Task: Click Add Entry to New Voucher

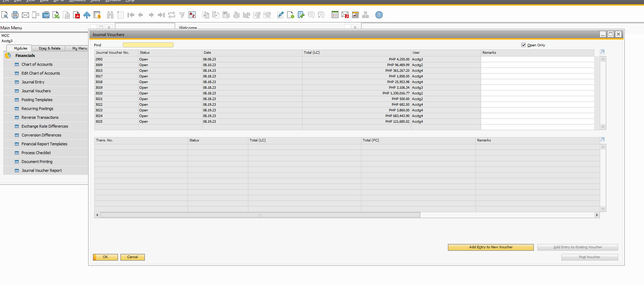Action: 491,247
